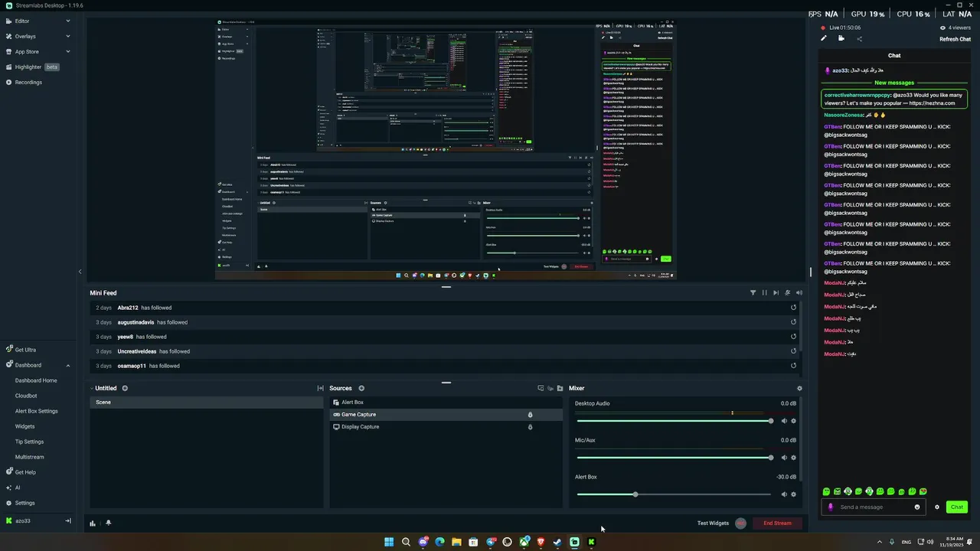
Task: Open the scene transitions icon in the Scenes panel
Action: pyautogui.click(x=320, y=388)
